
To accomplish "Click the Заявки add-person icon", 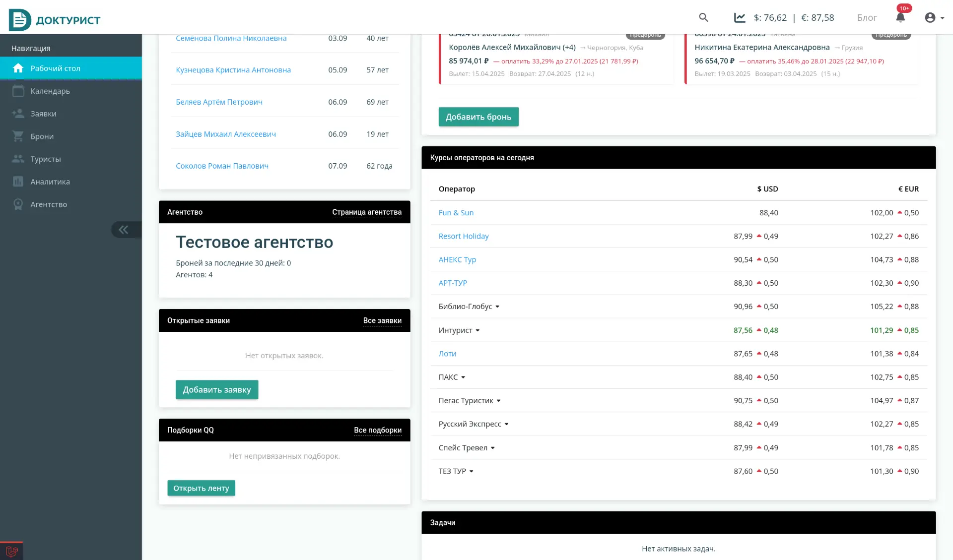I will pos(18,114).
